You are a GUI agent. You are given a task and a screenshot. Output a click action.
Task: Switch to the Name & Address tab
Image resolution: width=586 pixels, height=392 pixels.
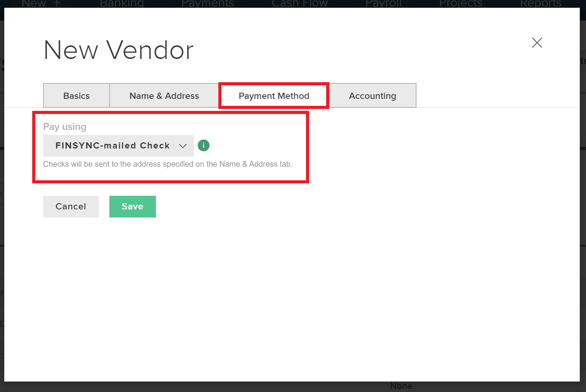(164, 96)
